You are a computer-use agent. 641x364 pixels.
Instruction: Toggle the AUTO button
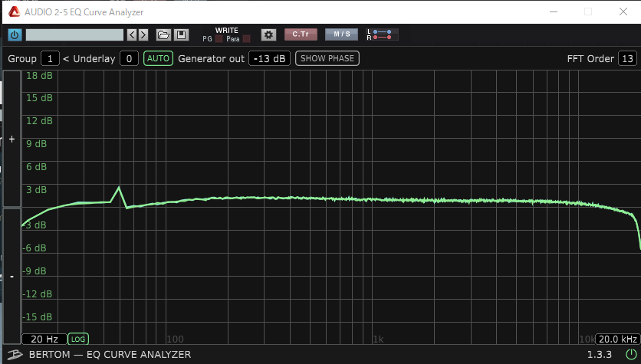point(158,58)
